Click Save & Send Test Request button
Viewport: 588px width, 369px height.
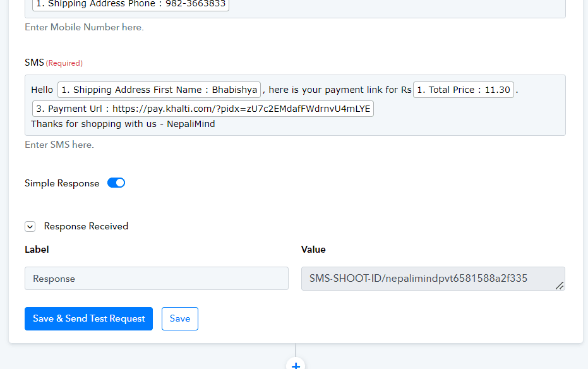pos(88,318)
